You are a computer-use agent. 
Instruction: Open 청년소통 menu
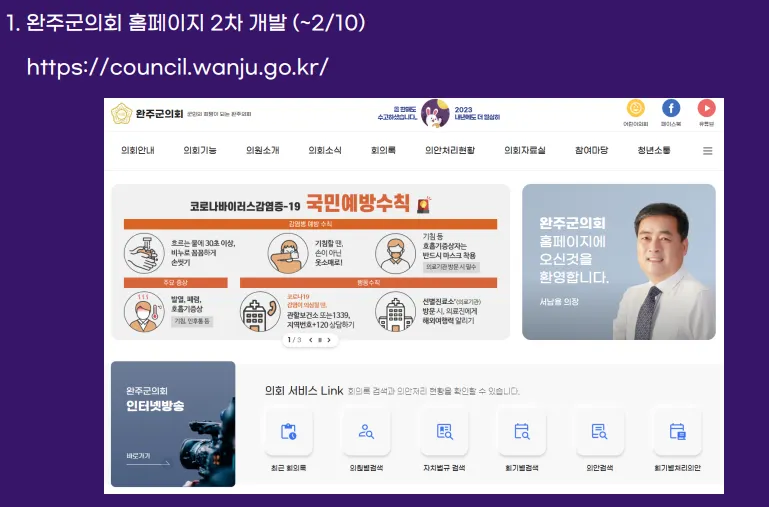point(654,151)
